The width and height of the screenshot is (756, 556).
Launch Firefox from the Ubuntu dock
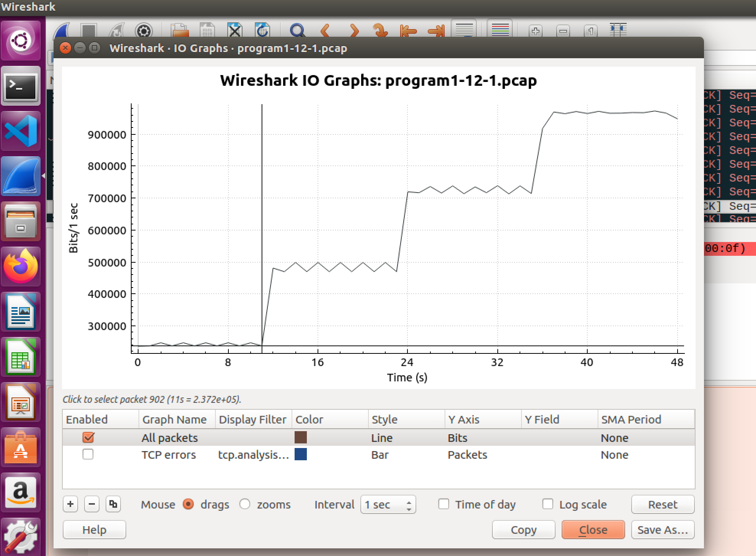coord(21,267)
